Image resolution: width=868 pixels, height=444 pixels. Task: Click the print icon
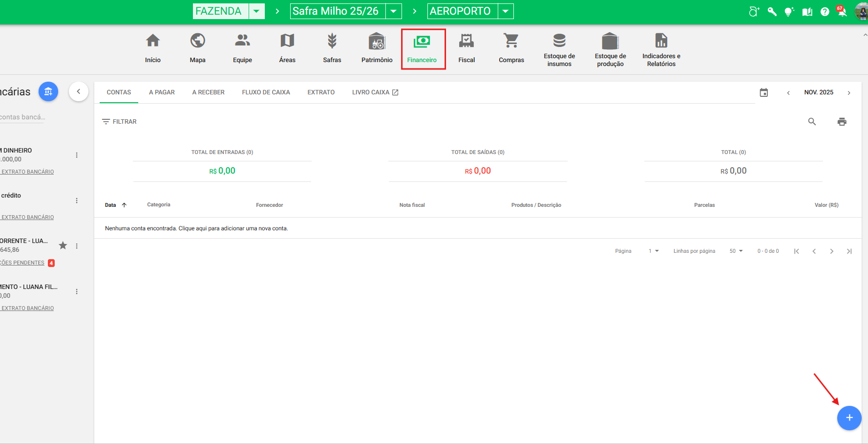[x=842, y=122]
